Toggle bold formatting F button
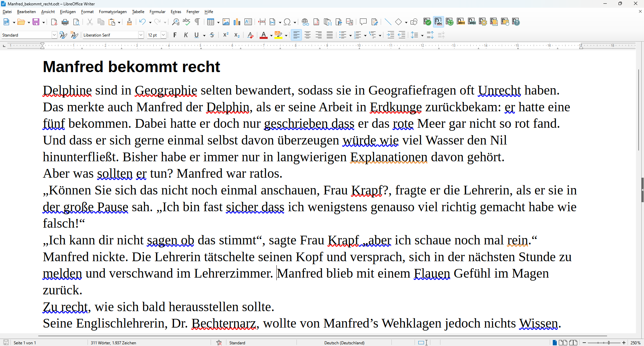This screenshot has width=644, height=346. [175, 35]
